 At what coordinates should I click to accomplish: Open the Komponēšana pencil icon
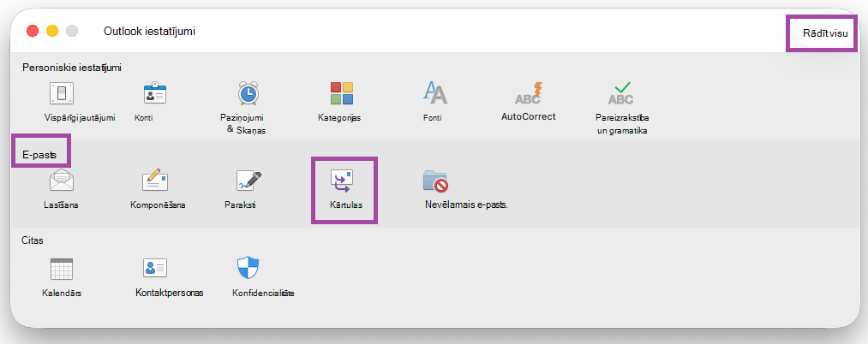(155, 181)
